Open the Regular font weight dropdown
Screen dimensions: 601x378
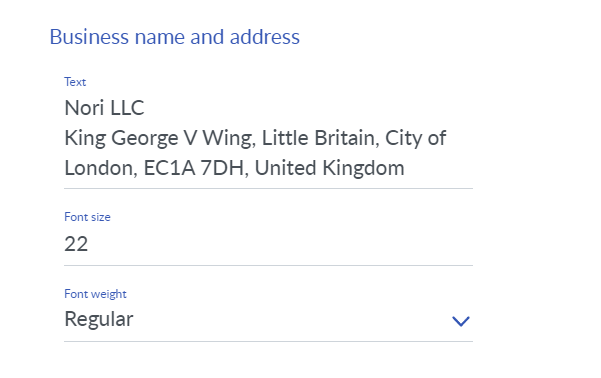[x=268, y=320]
